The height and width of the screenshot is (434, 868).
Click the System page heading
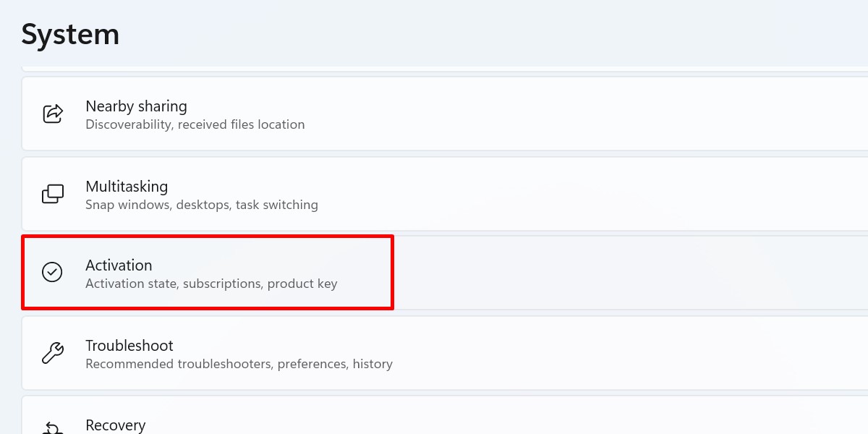[70, 34]
